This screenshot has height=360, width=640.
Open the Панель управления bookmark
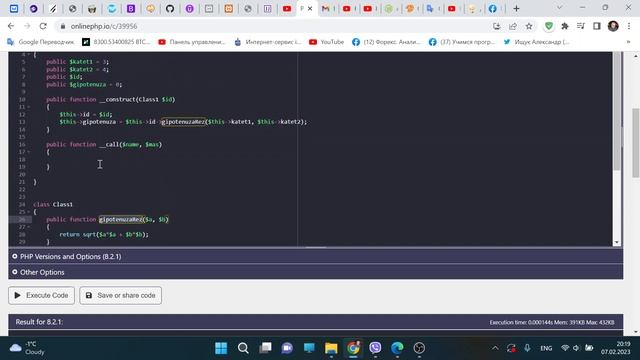click(x=192, y=42)
